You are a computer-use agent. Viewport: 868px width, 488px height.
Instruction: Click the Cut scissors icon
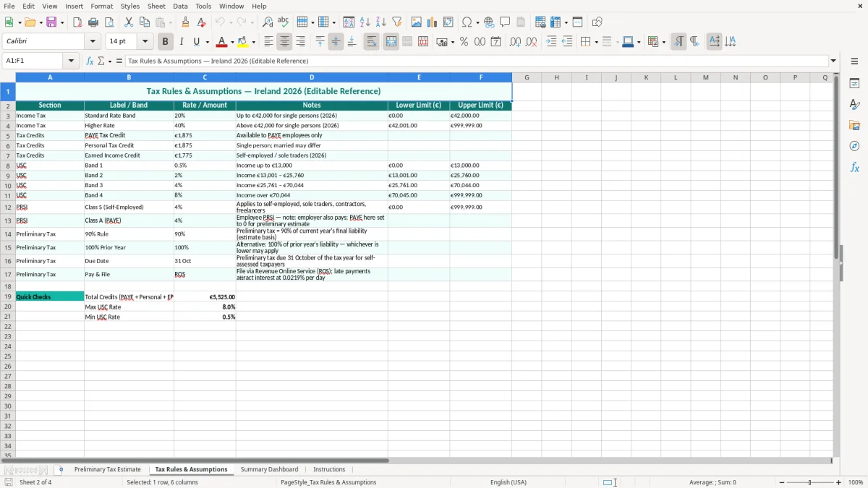tap(129, 22)
